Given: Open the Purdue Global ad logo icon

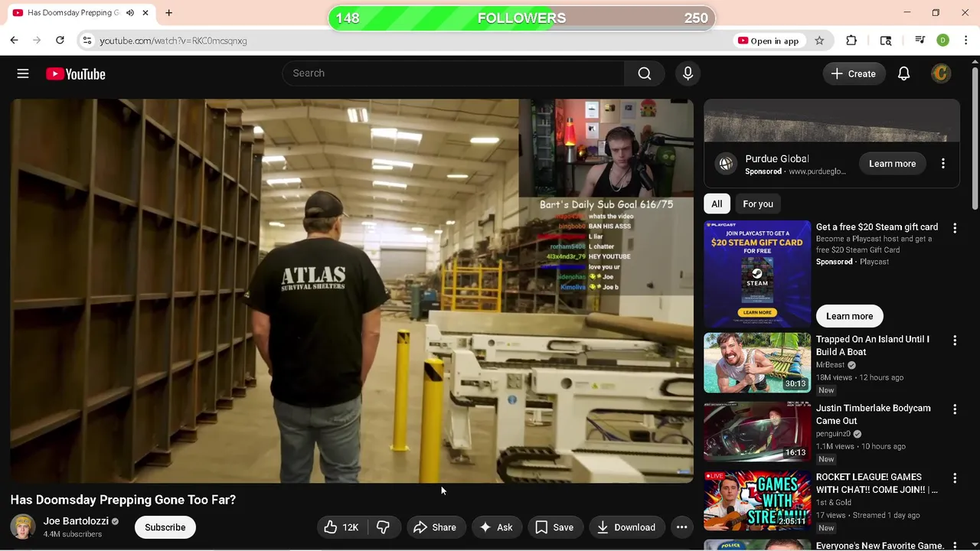Looking at the screenshot, I should tap(725, 164).
